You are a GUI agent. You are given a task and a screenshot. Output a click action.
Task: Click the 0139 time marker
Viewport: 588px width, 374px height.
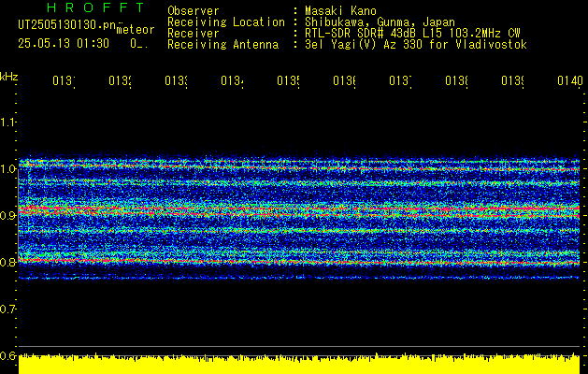(513, 81)
